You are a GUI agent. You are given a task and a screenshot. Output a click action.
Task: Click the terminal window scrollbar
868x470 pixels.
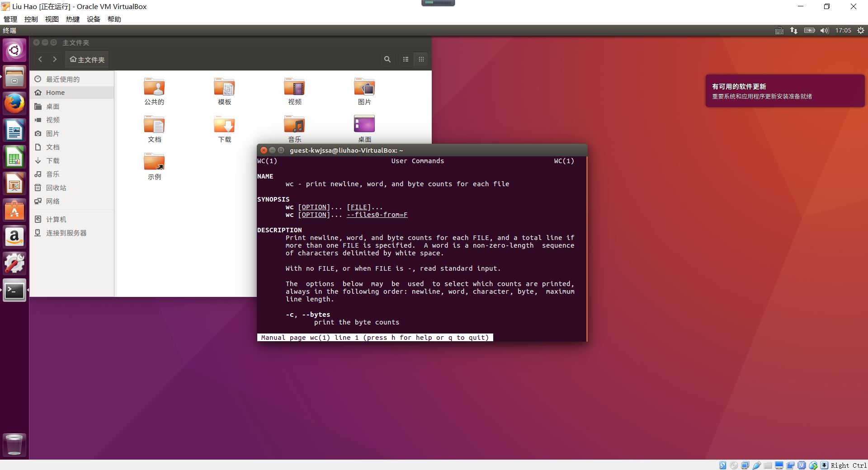click(586, 249)
